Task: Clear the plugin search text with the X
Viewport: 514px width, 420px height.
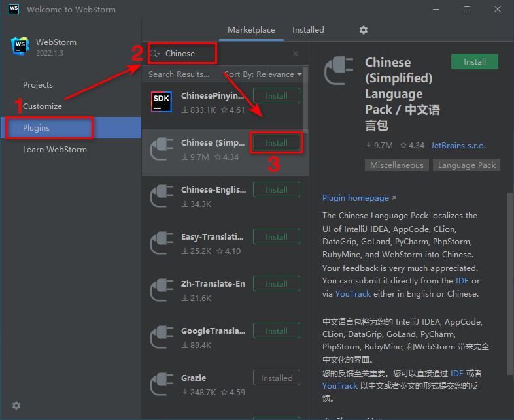Action: [296, 54]
